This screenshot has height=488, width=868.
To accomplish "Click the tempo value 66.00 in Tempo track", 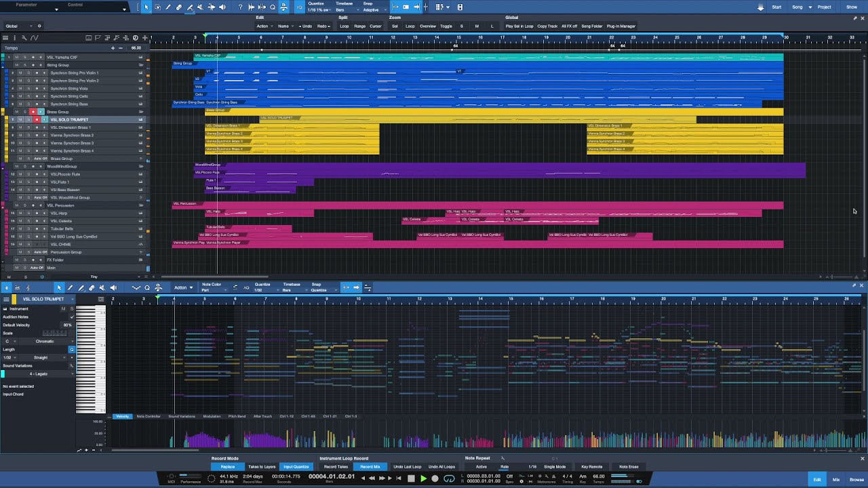I will (x=136, y=48).
